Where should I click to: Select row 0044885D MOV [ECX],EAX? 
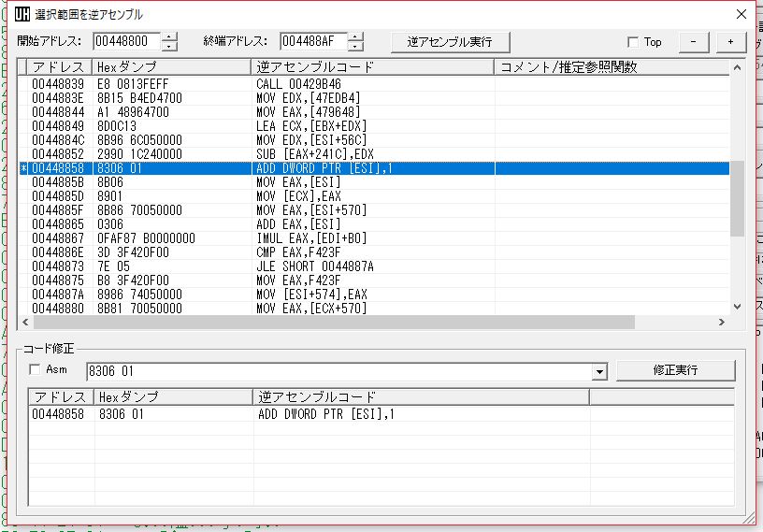(374, 196)
